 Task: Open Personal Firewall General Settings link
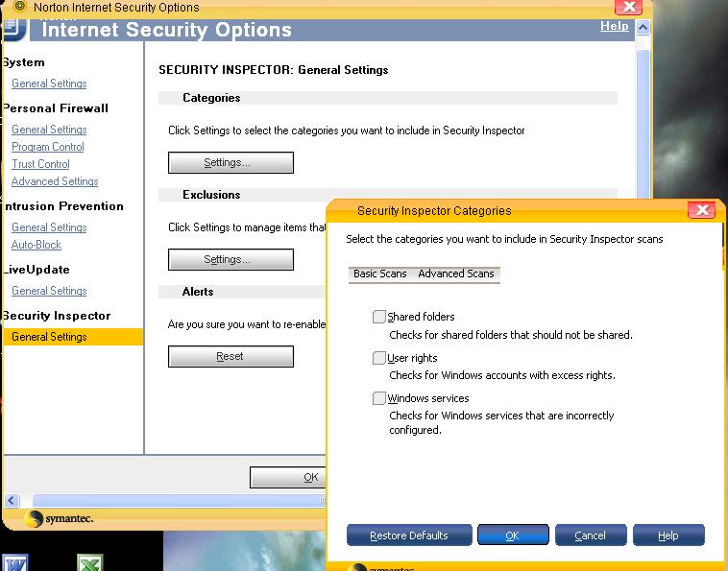point(49,130)
